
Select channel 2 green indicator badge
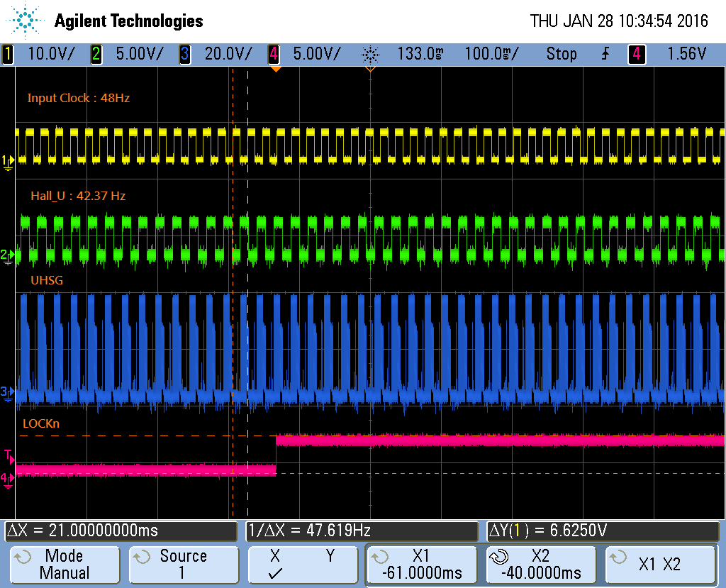(x=96, y=54)
